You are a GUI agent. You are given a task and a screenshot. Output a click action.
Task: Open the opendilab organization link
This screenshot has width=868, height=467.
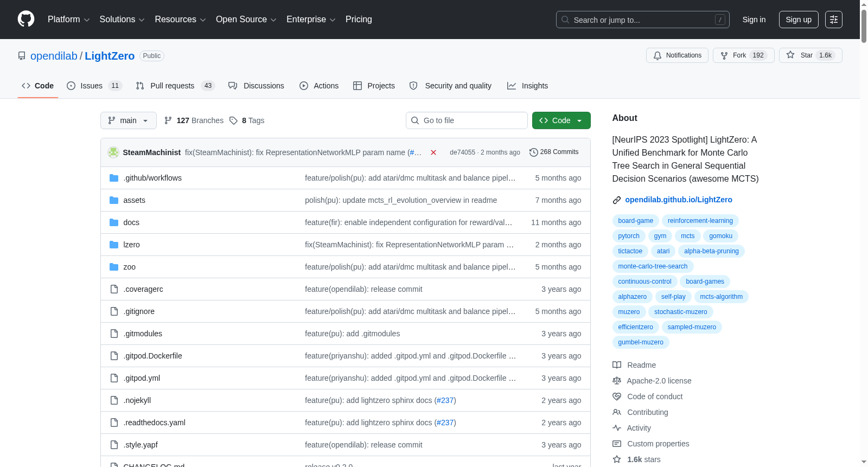coord(54,56)
